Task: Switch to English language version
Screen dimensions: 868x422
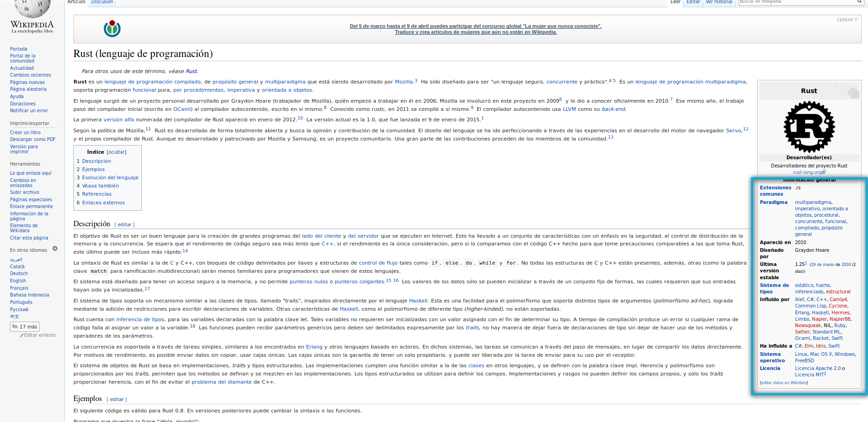Action: point(18,281)
